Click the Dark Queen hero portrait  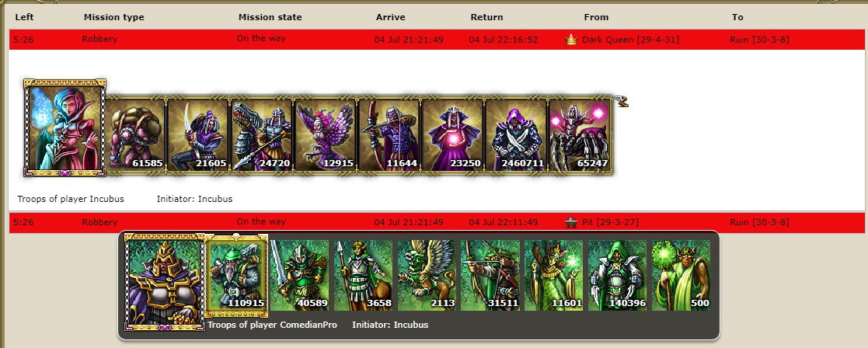[x=64, y=128]
